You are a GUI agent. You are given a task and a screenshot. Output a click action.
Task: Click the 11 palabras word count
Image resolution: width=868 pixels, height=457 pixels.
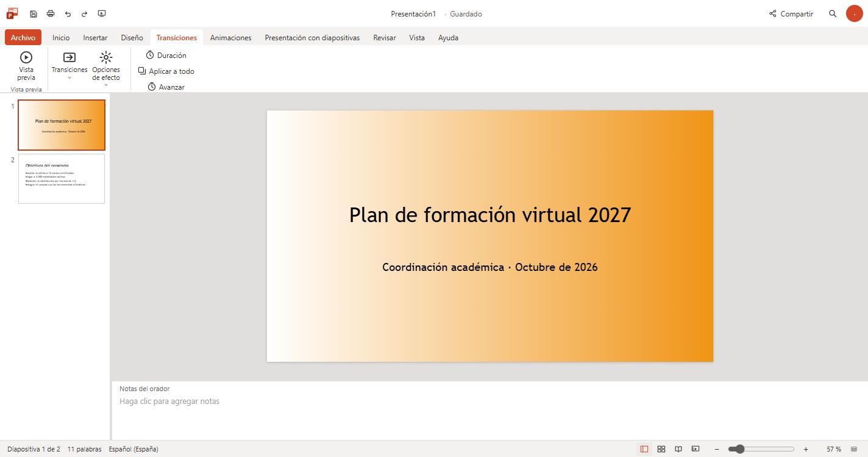[x=85, y=449]
